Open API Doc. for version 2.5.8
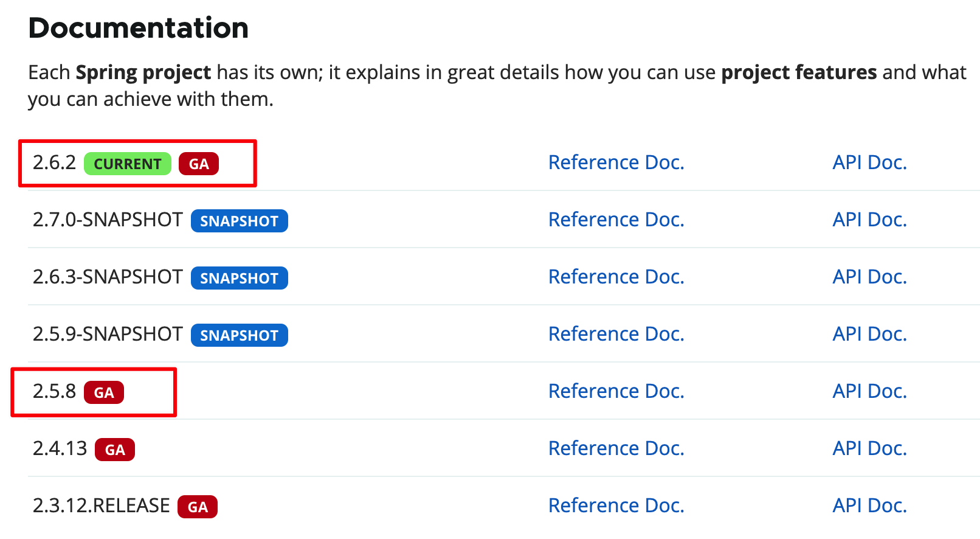Viewport: 980px width, 539px height. pos(869,391)
